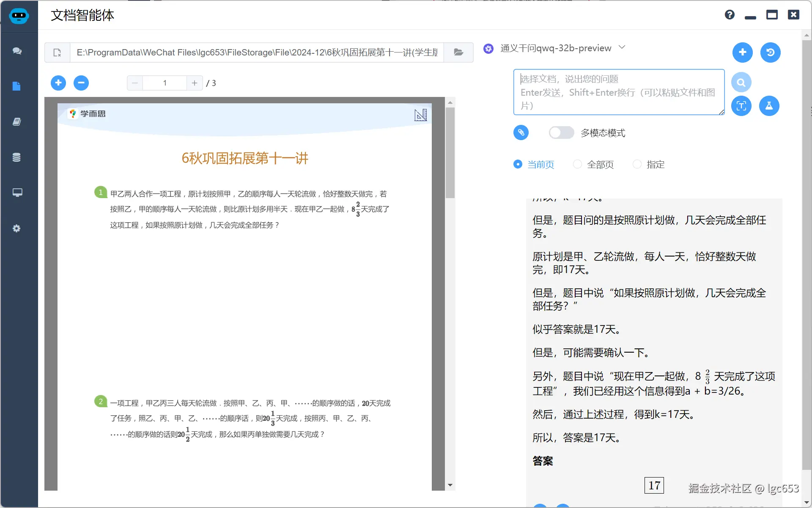Image resolution: width=812 pixels, height=508 pixels.
Task: Zoom in document with blue plus icon
Action: coord(58,83)
